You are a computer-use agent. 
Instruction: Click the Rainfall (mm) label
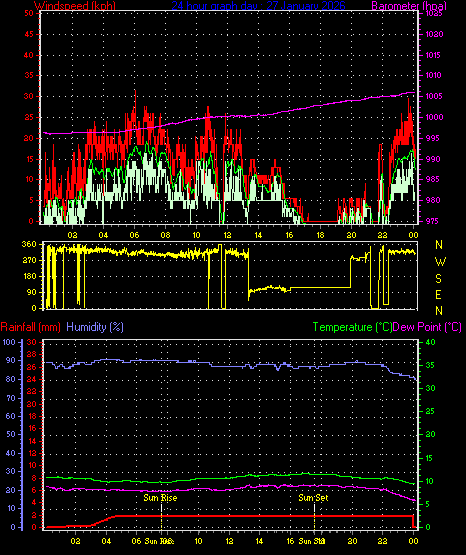pos(30,327)
